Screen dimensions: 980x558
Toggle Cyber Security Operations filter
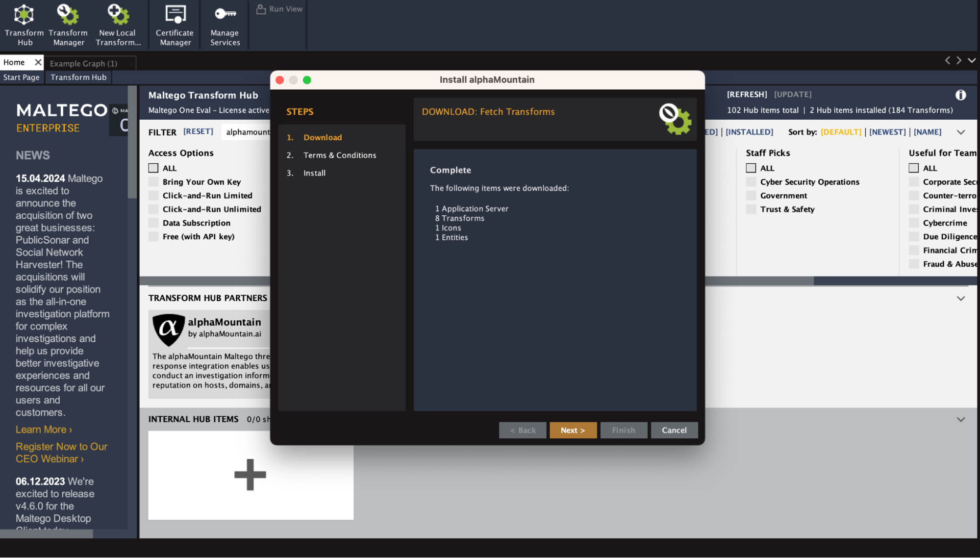tap(751, 182)
